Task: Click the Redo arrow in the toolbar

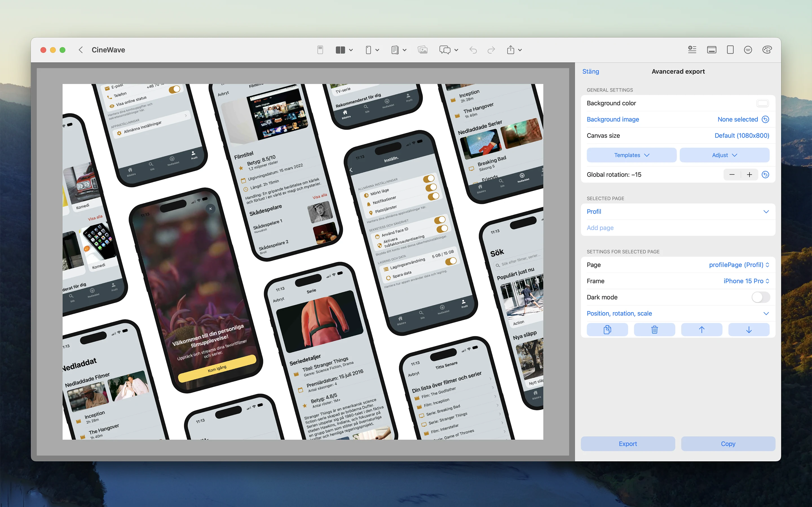Action: (491, 50)
